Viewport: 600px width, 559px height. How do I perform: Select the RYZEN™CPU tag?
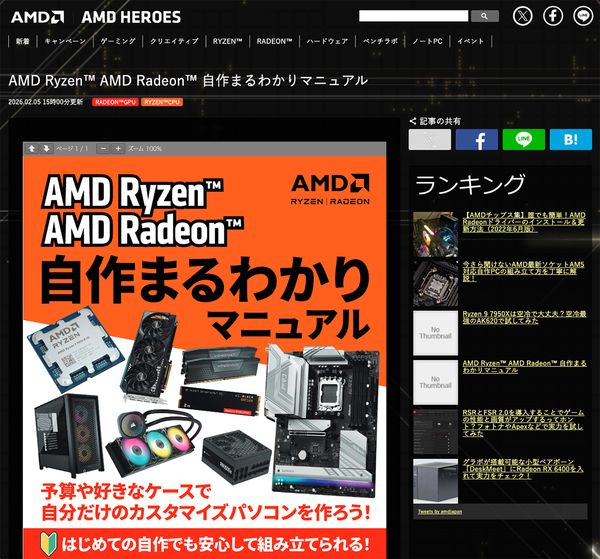(x=162, y=102)
